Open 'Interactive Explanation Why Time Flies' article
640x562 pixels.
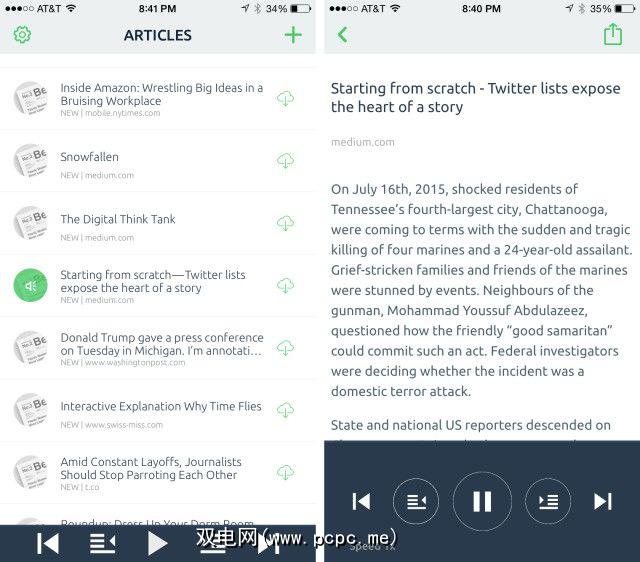tap(158, 410)
